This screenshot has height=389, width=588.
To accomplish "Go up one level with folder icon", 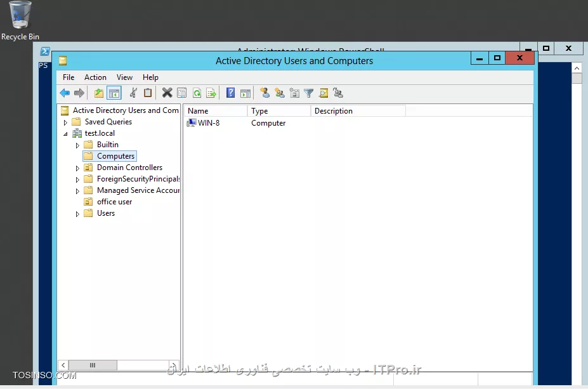I will pyautogui.click(x=98, y=93).
